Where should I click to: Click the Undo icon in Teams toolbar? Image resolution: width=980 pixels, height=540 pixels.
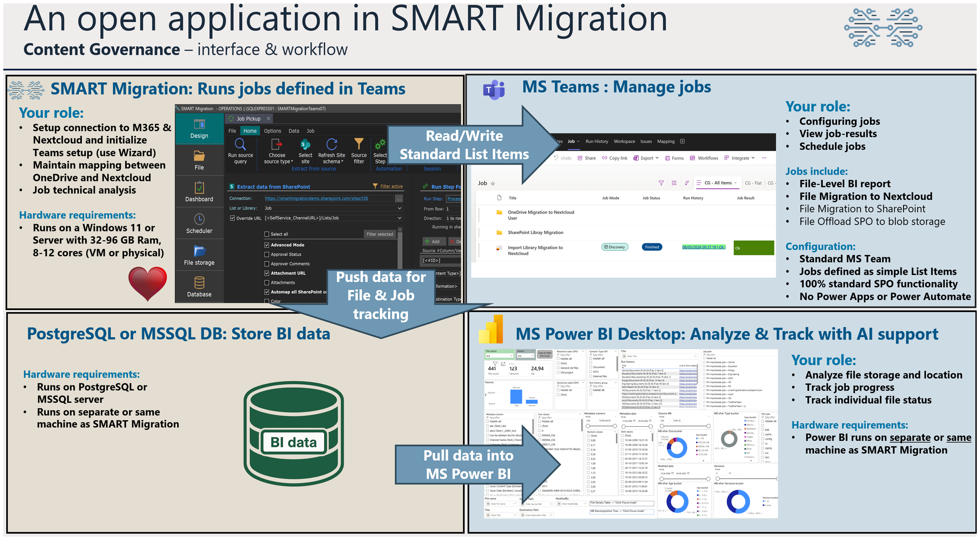click(x=556, y=158)
